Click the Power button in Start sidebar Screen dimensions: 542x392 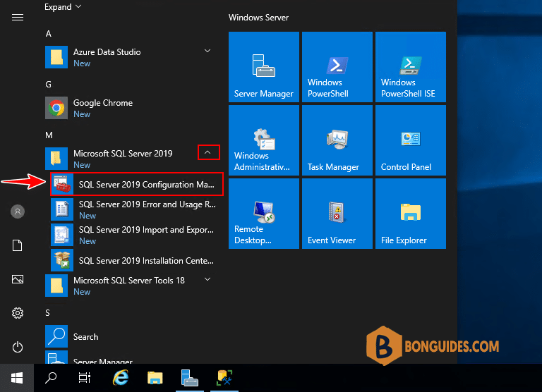pos(18,347)
